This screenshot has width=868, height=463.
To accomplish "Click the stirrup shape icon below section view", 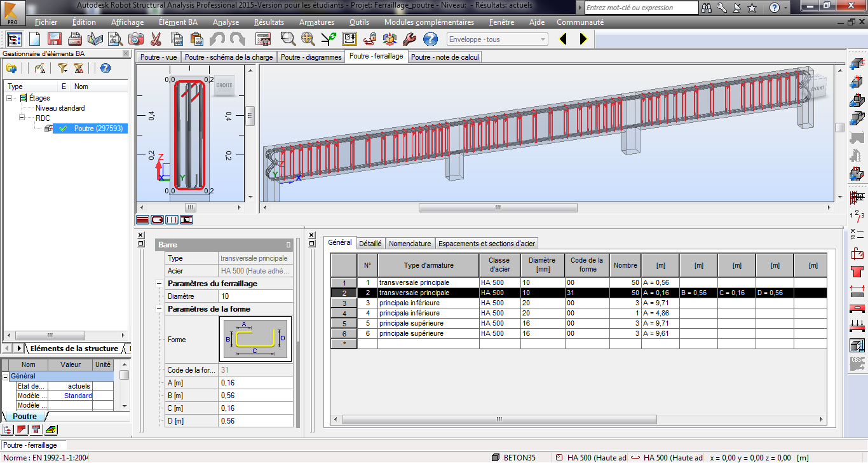I will (x=157, y=219).
